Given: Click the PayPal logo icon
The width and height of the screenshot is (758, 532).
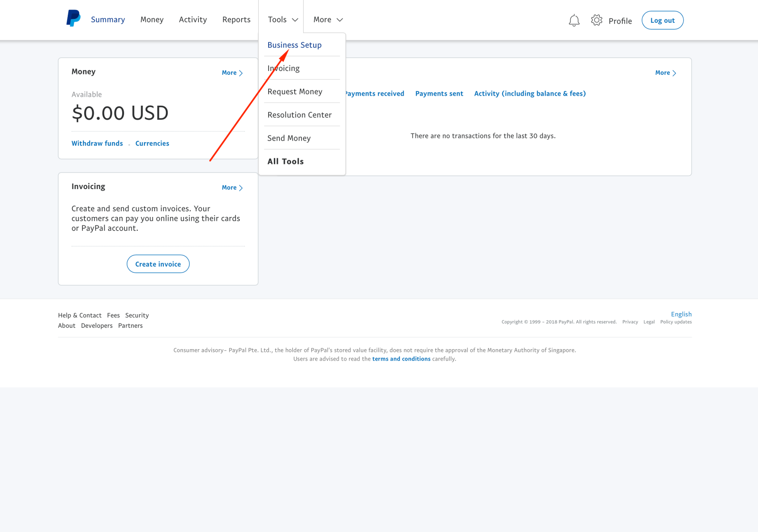Looking at the screenshot, I should coord(73,18).
